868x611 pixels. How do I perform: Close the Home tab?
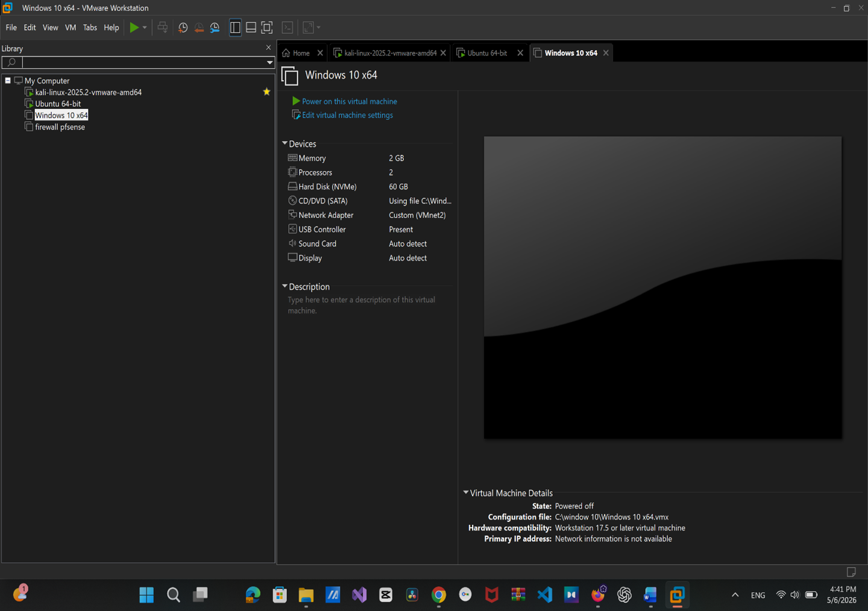click(x=320, y=53)
